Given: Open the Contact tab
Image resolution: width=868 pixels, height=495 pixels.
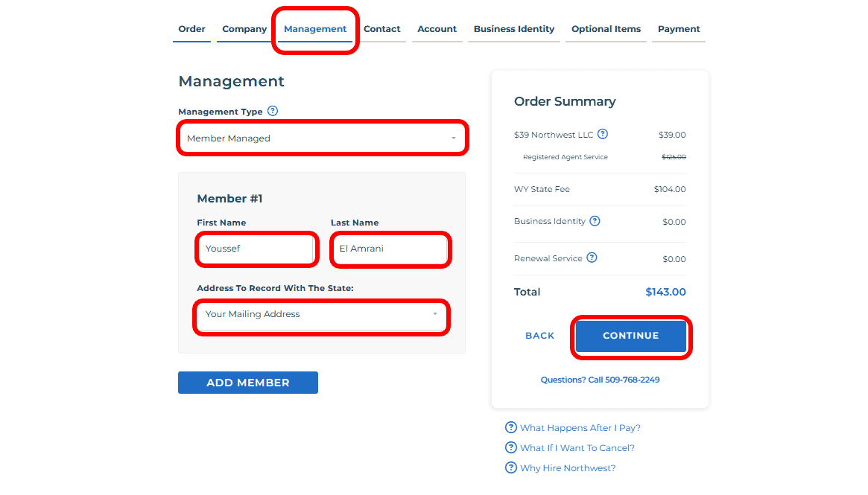Looking at the screenshot, I should (x=382, y=29).
